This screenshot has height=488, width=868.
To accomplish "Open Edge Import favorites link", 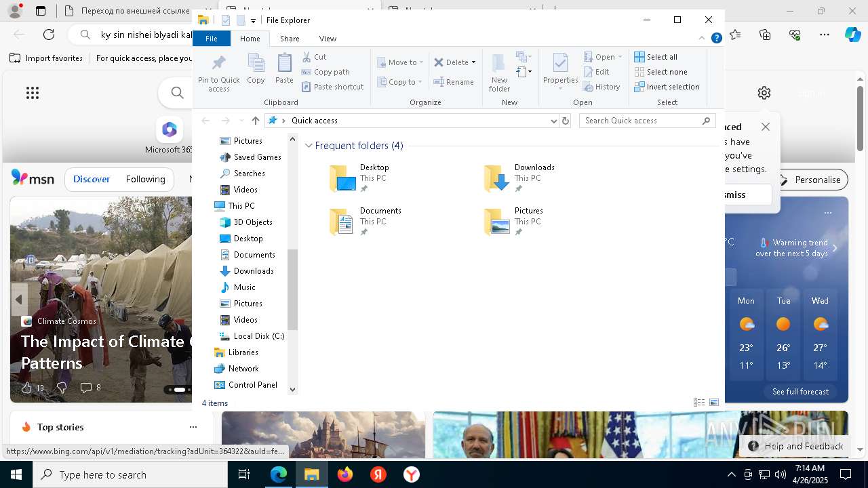I will point(46,58).
